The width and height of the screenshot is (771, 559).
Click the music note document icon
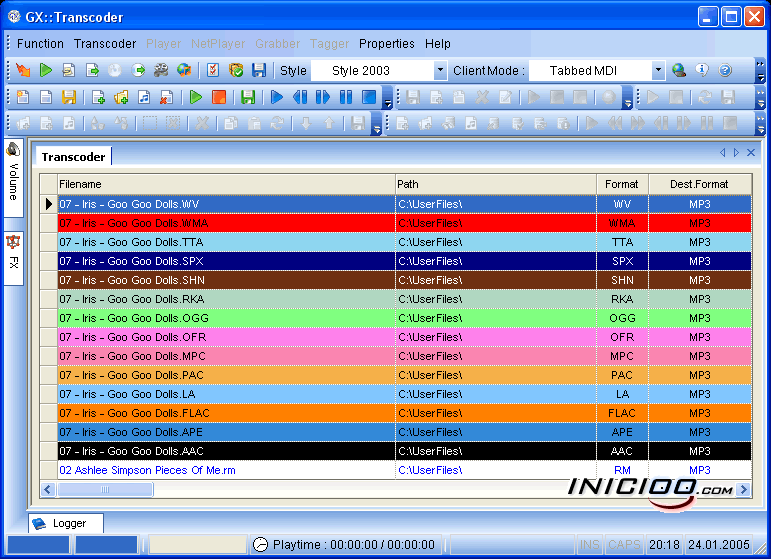144,97
